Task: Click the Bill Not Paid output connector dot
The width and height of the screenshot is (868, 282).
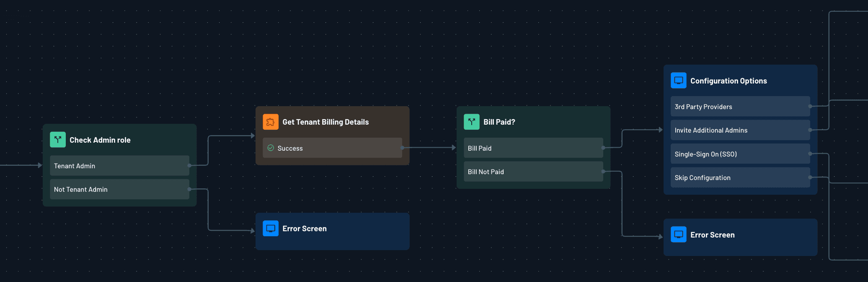Action: (603, 172)
